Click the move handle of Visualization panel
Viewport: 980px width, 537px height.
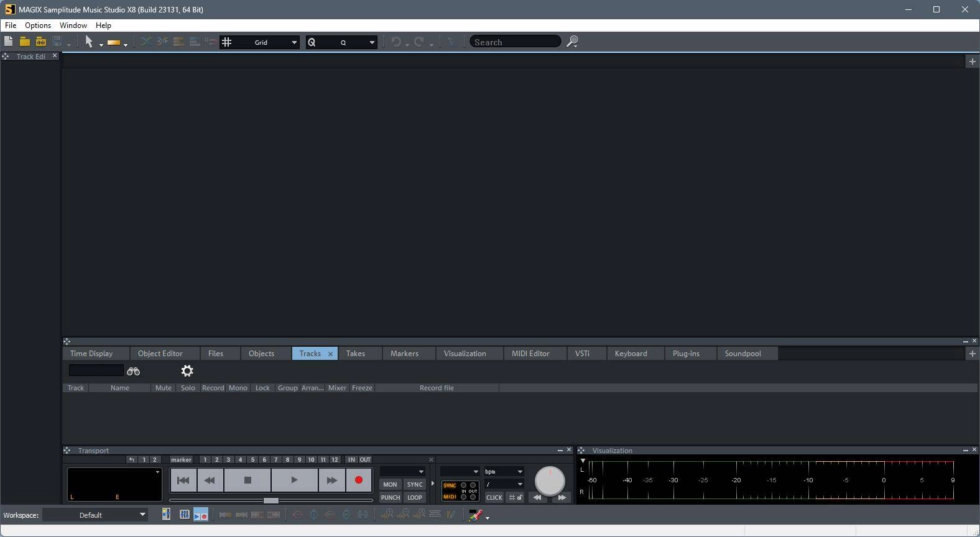point(581,451)
